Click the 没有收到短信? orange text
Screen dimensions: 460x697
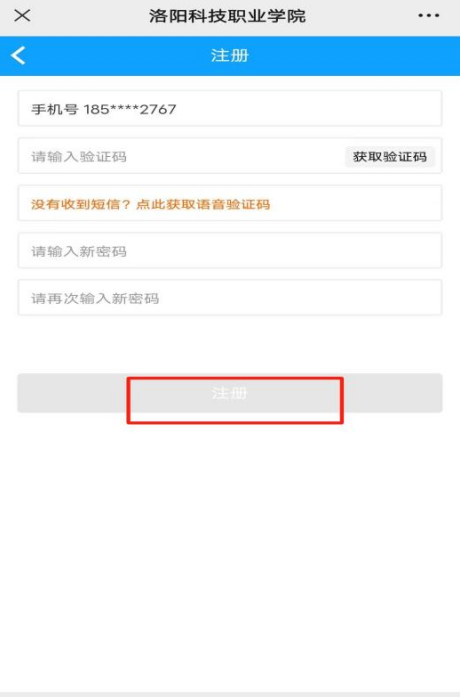pos(81,204)
